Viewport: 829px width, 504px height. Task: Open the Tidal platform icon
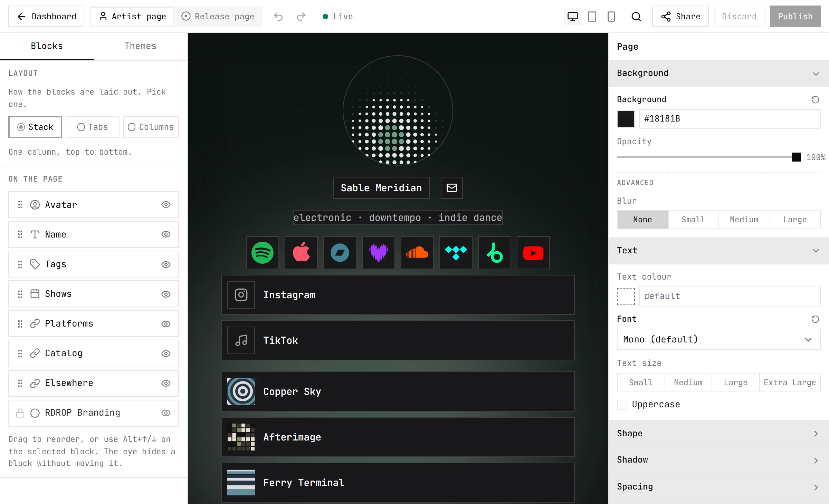pos(456,253)
